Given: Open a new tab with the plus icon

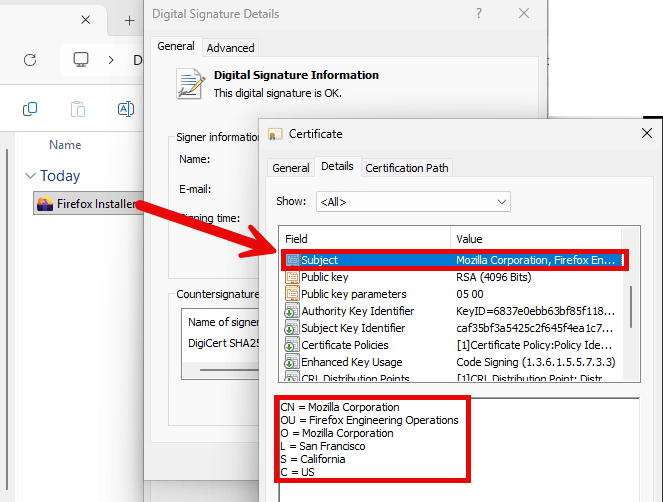Looking at the screenshot, I should (129, 20).
